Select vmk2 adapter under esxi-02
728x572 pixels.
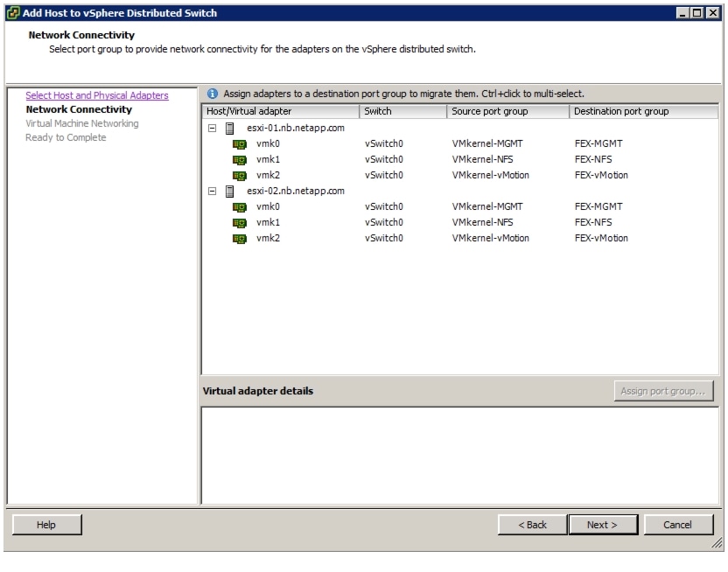pos(268,239)
